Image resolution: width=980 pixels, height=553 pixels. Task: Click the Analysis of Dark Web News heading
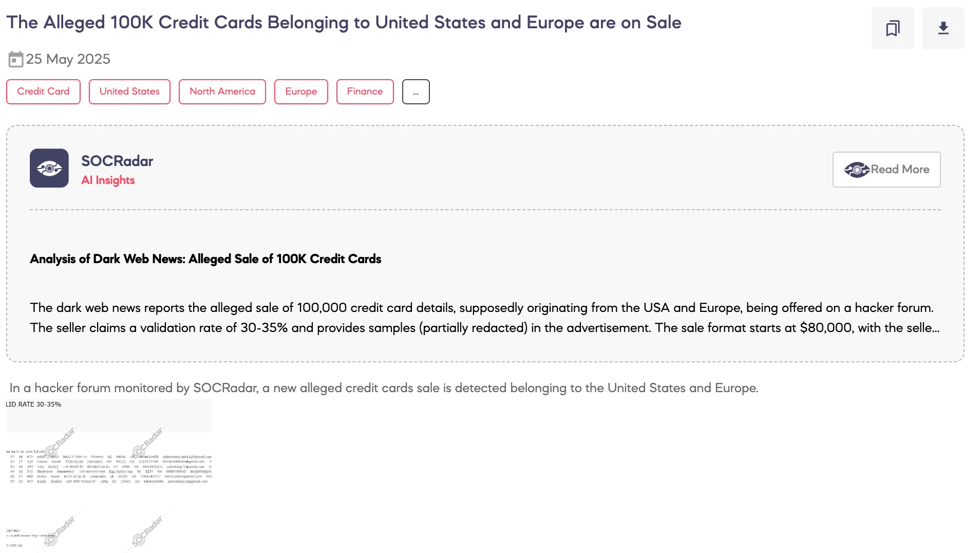pyautogui.click(x=205, y=259)
